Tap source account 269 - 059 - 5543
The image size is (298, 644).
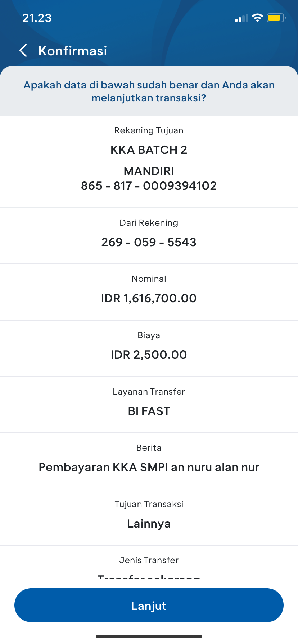pos(149,242)
